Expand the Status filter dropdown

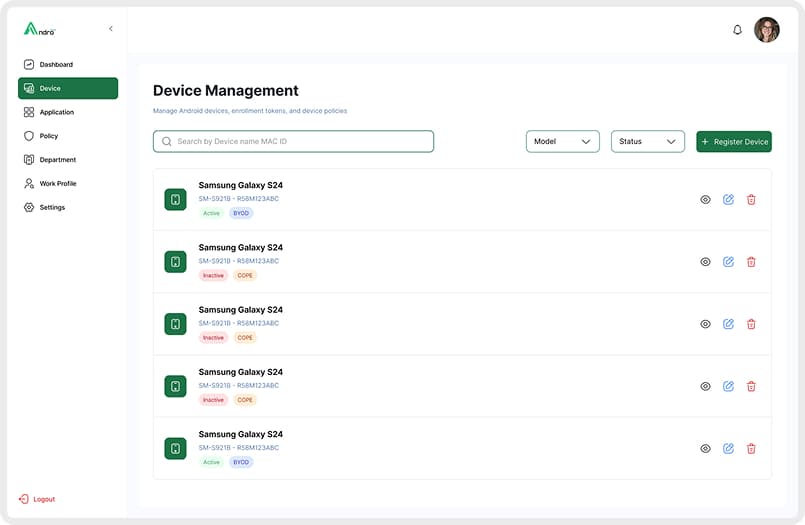tap(647, 142)
